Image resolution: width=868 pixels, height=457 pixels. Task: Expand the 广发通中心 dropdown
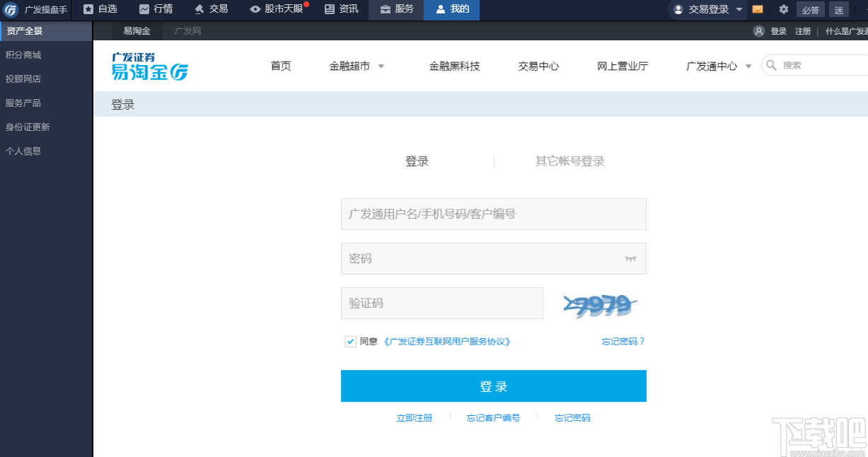[717, 65]
